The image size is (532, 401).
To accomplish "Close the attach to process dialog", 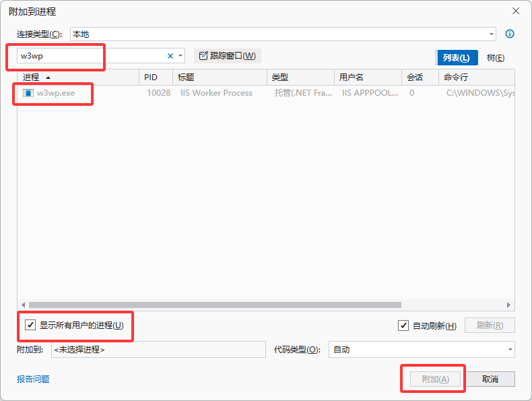I will [x=516, y=11].
